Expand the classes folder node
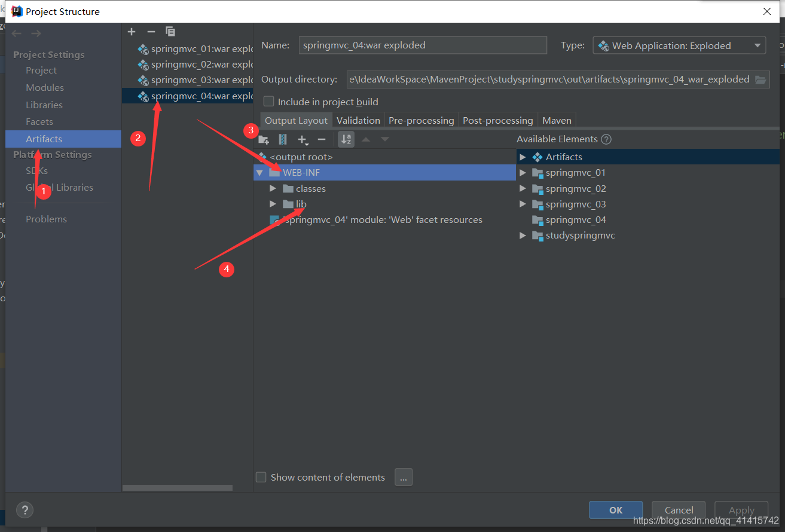Viewport: 785px width, 532px height. pos(273,188)
